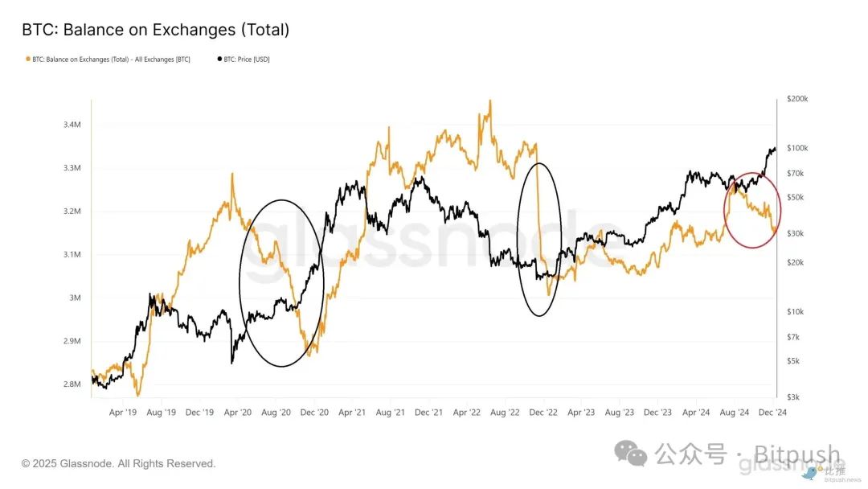
Task: Toggle the BTC: Price [USD] legend label
Action: pos(247,60)
